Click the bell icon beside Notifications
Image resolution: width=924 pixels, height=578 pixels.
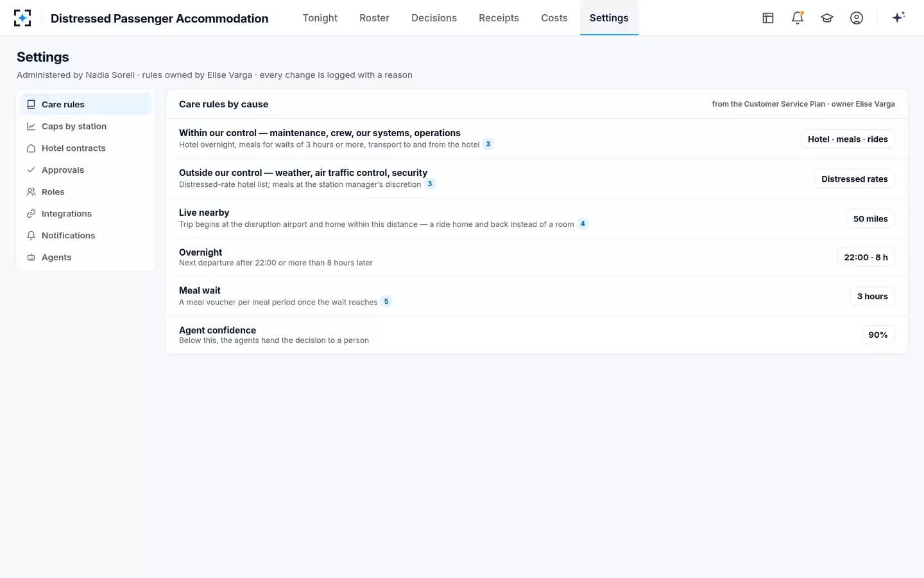point(31,236)
